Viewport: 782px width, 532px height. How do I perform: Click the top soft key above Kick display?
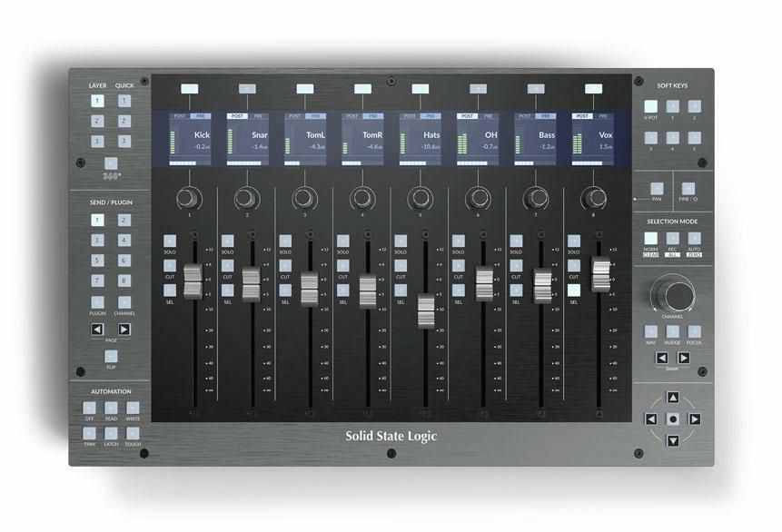click(x=190, y=89)
